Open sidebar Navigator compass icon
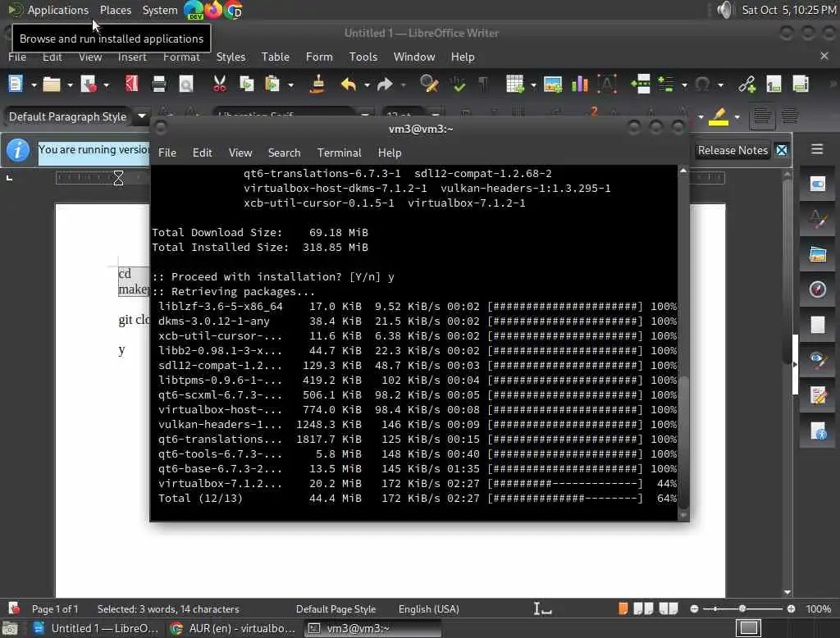 tap(818, 289)
